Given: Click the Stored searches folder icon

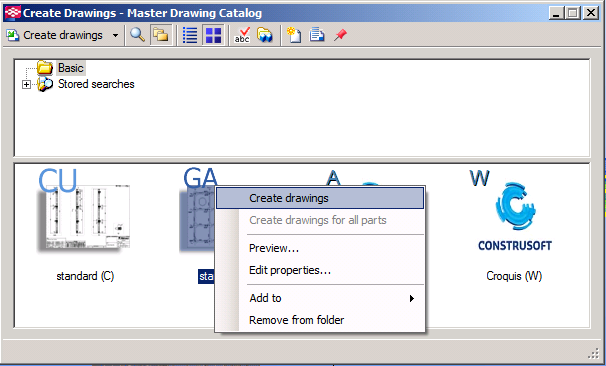Looking at the screenshot, I should [x=45, y=84].
